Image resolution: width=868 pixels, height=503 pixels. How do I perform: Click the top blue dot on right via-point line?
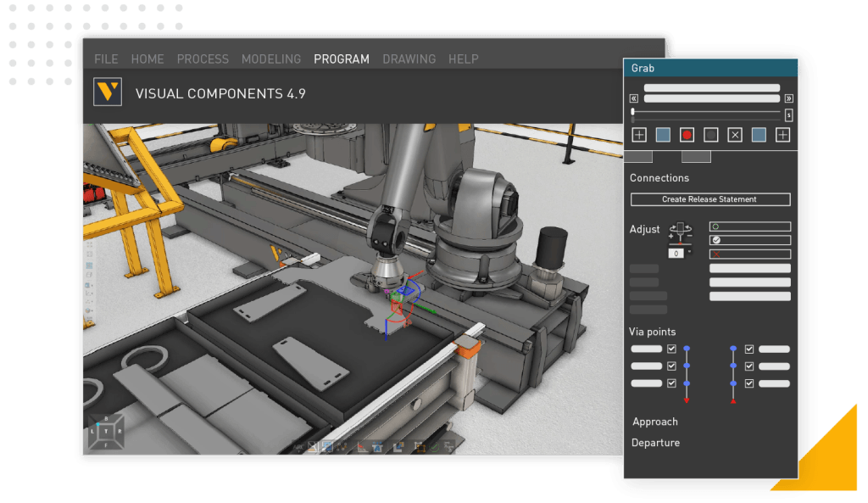click(733, 349)
